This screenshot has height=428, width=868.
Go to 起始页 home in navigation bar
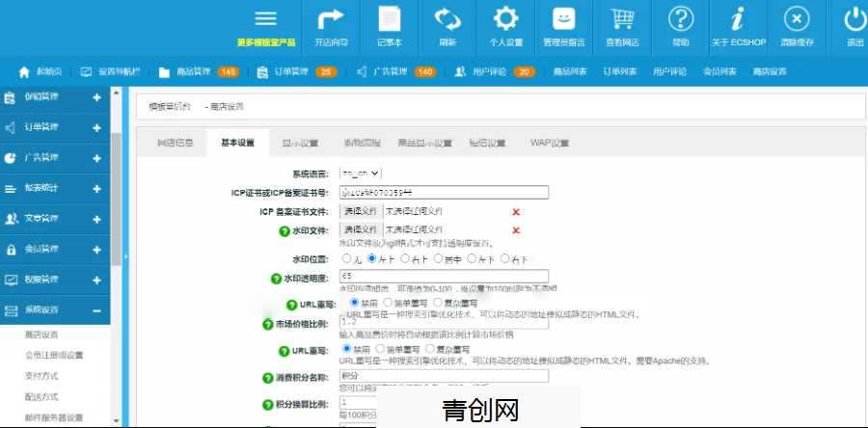pyautogui.click(x=40, y=72)
